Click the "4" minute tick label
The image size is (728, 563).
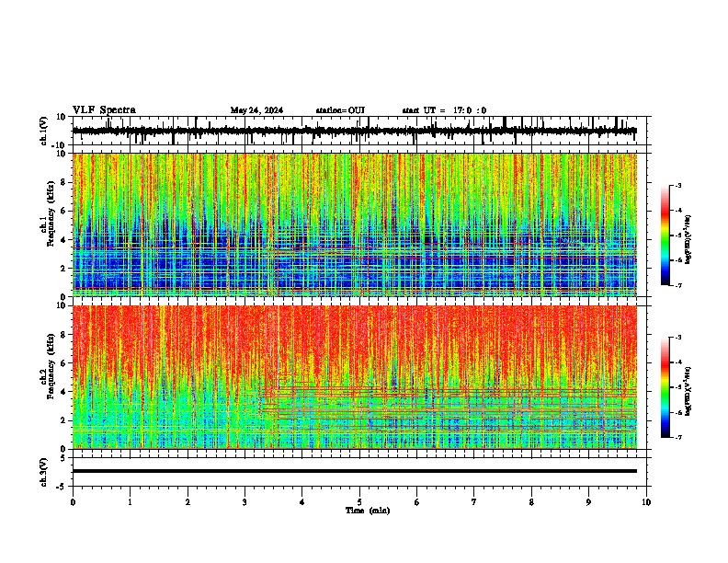coord(302,502)
